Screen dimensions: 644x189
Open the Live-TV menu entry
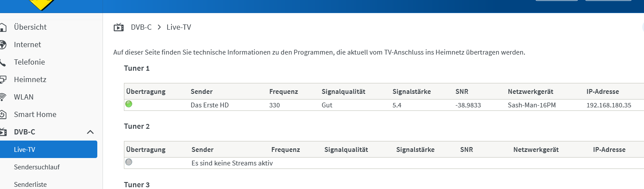pos(24,149)
